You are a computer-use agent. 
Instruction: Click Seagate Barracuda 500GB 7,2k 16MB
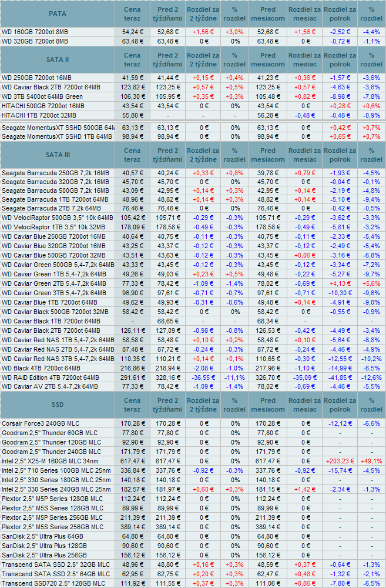(x=55, y=191)
